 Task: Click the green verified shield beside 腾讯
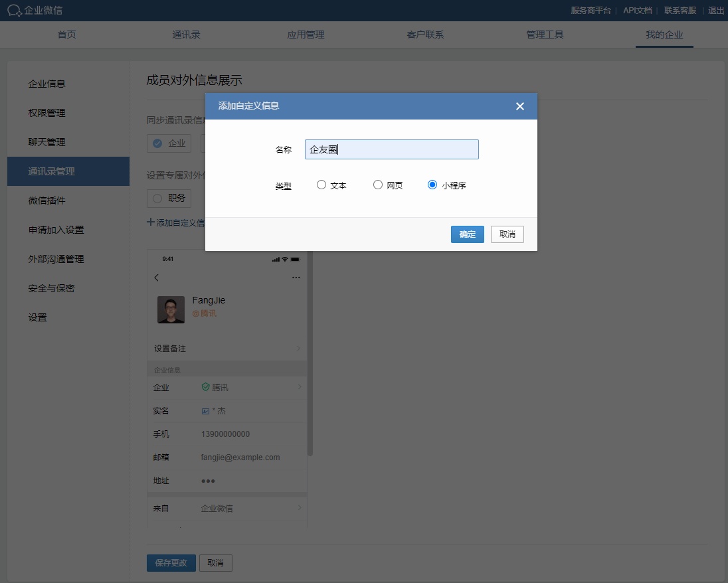tap(205, 387)
